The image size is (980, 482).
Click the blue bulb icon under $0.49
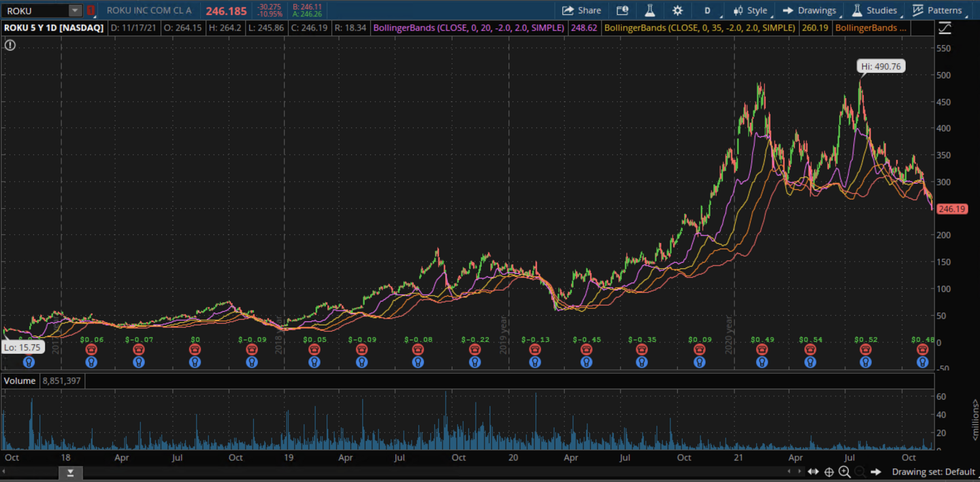click(x=762, y=362)
